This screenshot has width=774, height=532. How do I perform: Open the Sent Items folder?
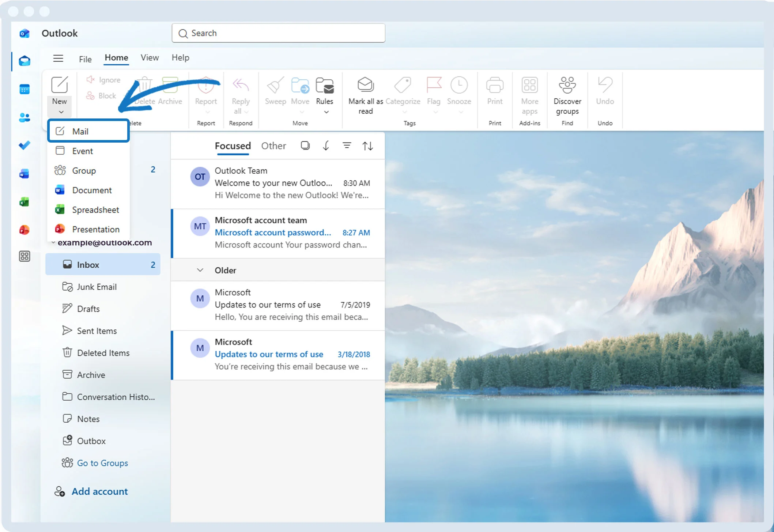coord(103,331)
